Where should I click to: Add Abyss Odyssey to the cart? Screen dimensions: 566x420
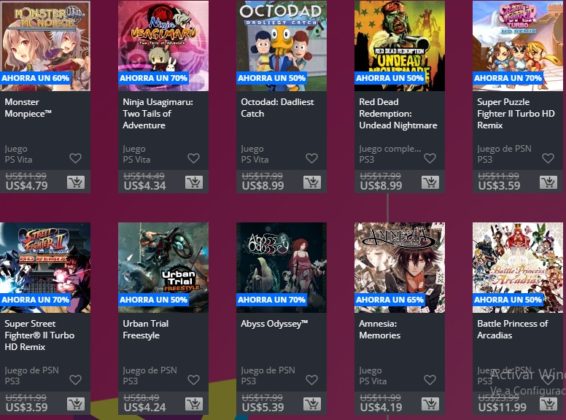(x=312, y=404)
